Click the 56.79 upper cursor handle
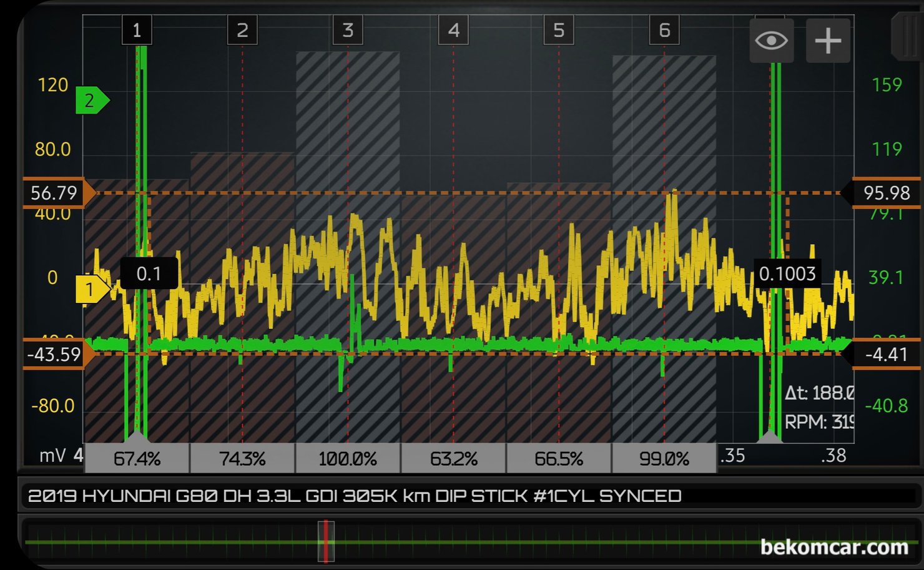This screenshot has height=570, width=924. tap(55, 193)
